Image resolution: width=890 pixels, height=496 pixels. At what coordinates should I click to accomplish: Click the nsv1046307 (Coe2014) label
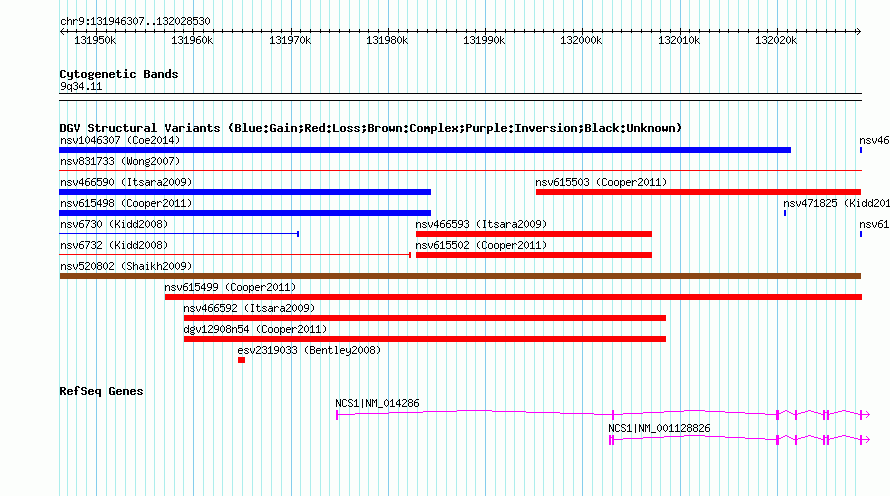click(x=120, y=140)
